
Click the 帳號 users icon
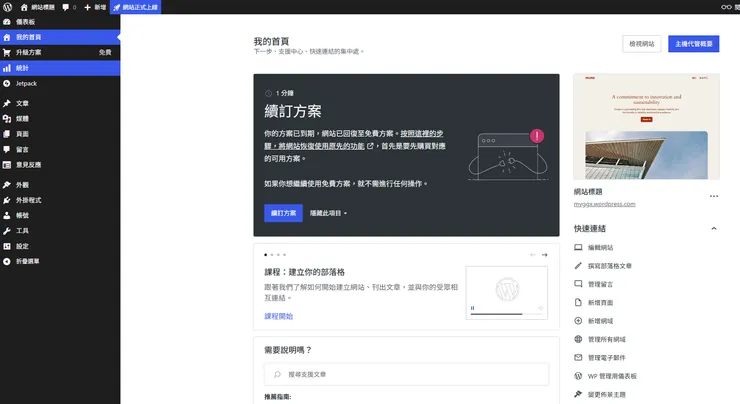click(x=7, y=215)
